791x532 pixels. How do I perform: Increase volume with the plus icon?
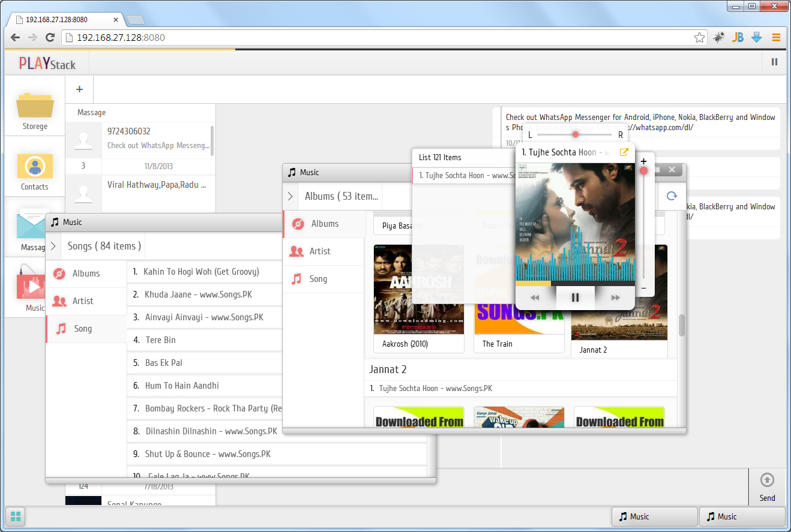(643, 161)
